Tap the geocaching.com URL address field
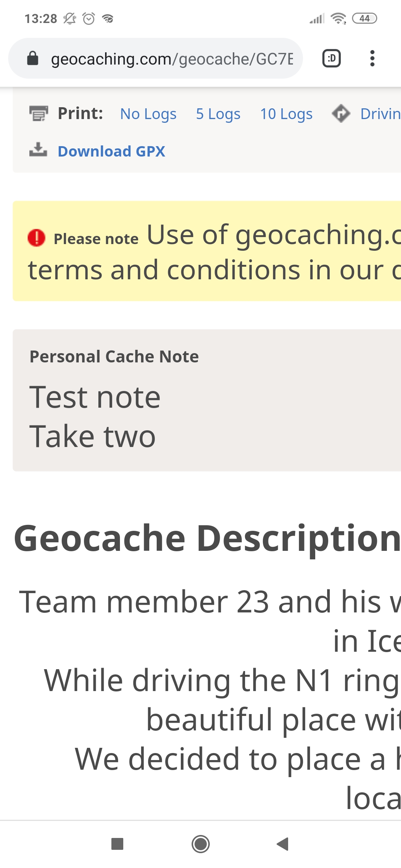This screenshot has width=401, height=868. [172, 59]
